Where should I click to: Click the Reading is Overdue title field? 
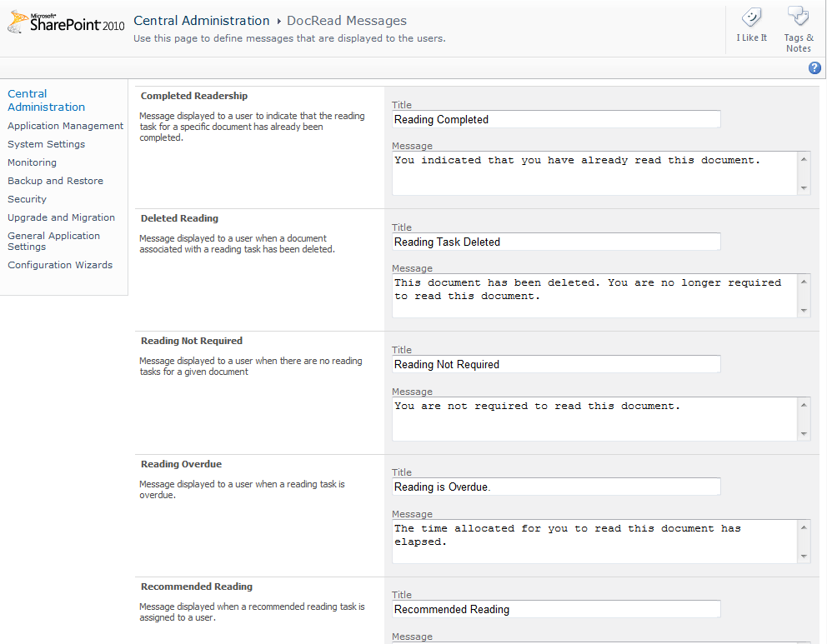(x=556, y=487)
